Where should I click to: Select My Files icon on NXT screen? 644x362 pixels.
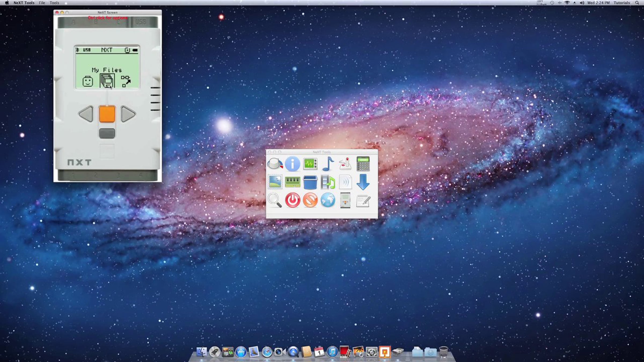tap(107, 81)
